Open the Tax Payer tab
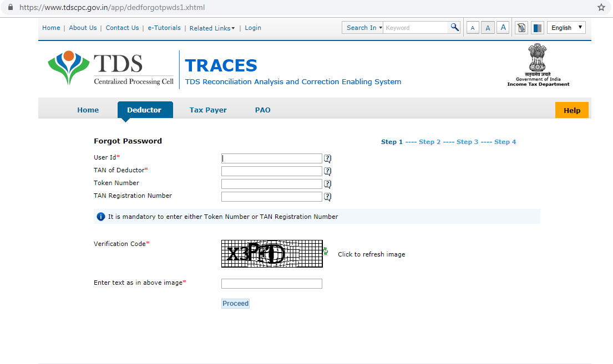The image size is (613, 364). coord(208,110)
